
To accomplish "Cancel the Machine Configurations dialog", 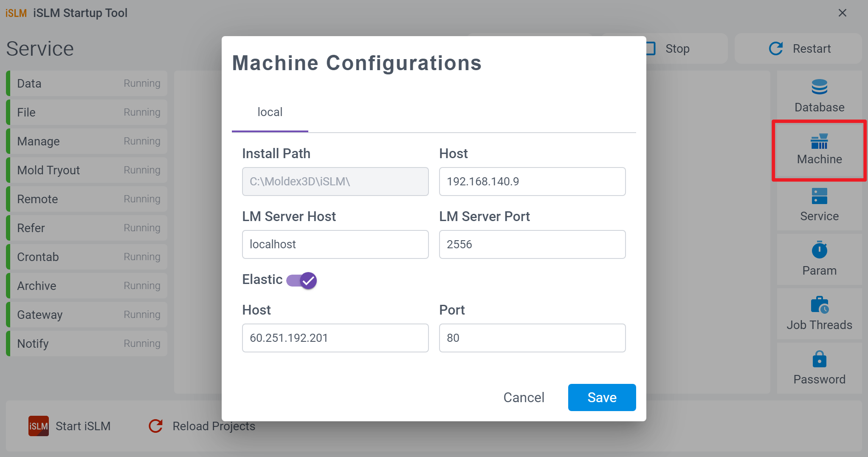I will [523, 397].
